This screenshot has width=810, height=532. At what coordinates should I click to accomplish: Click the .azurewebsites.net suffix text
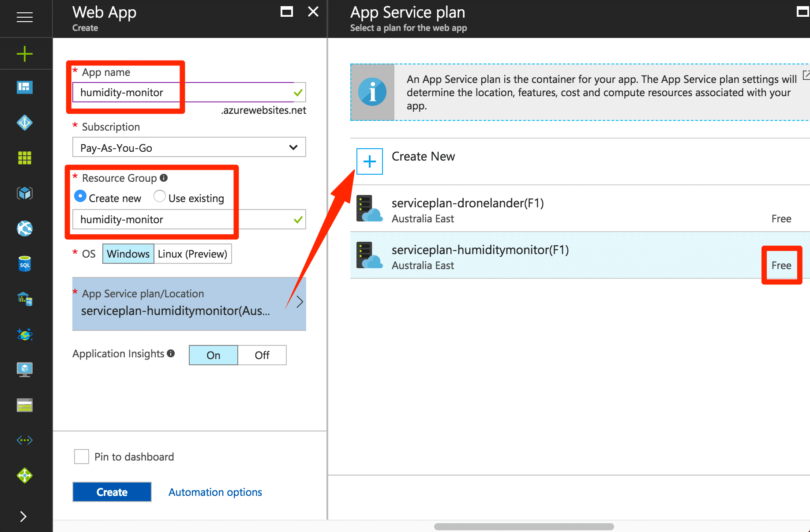264,110
